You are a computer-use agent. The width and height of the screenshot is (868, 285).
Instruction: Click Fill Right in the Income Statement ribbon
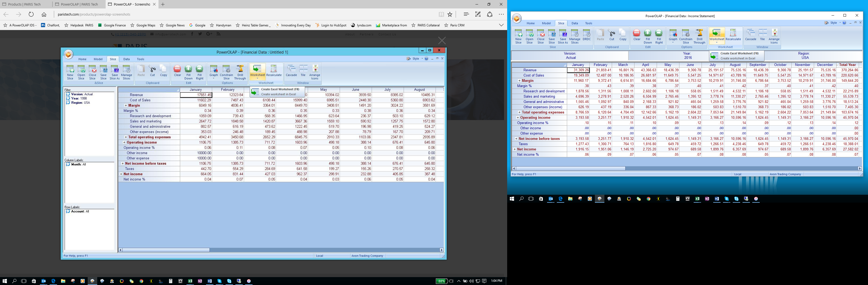coord(659,36)
